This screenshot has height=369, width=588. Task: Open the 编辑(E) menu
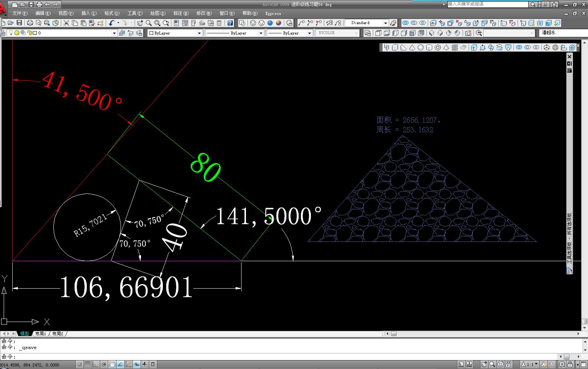click(43, 13)
